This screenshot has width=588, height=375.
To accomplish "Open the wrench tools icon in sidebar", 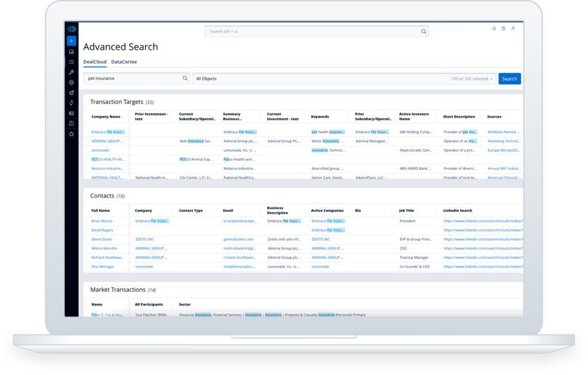I will tap(71, 72).
